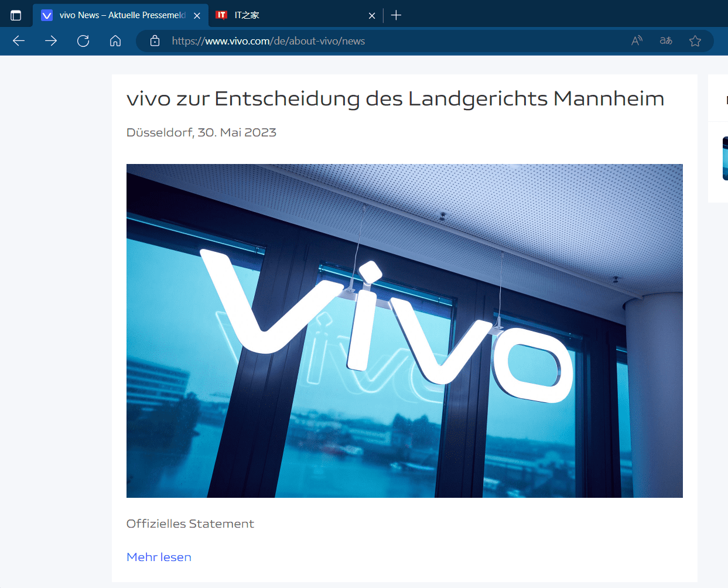Open the Landgericht Mannheim headline
Viewport: 728px width, 588px height.
pos(395,98)
